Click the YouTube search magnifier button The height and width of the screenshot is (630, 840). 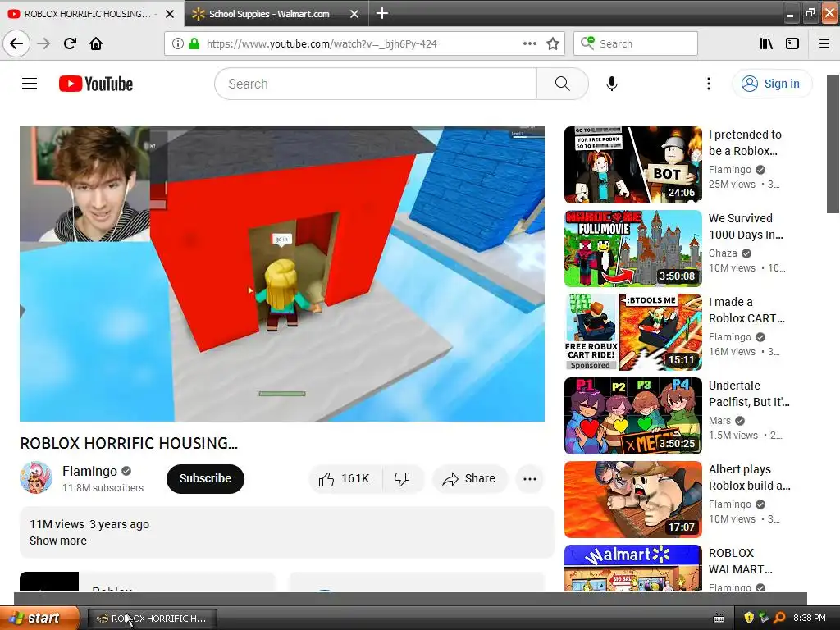(x=563, y=84)
